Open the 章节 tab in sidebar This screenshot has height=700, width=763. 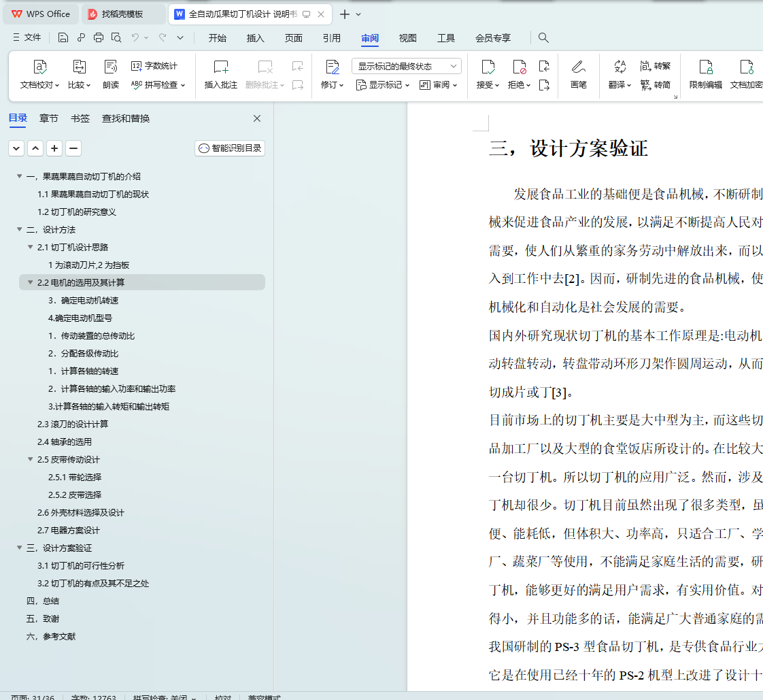click(x=49, y=118)
